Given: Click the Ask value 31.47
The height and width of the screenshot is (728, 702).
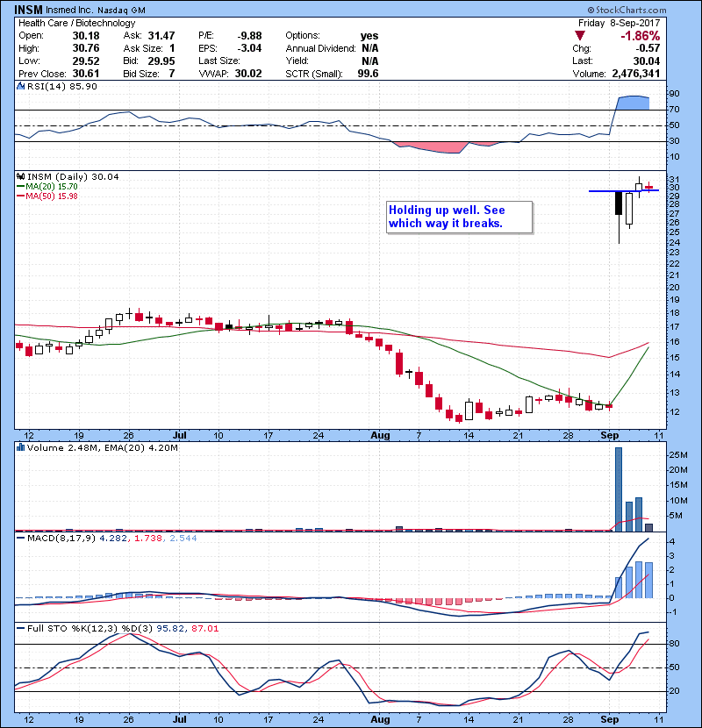Looking at the screenshot, I should click(x=161, y=36).
